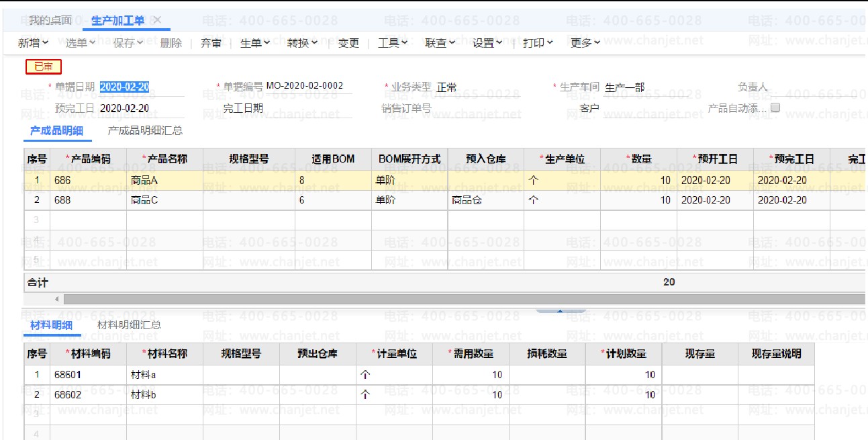Close the 生产加工单 tab
868x440 pixels.
point(157,20)
